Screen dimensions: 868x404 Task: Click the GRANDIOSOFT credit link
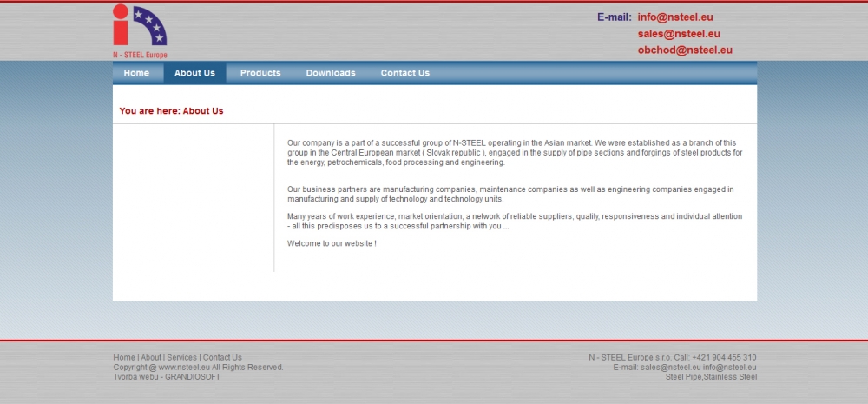193,377
